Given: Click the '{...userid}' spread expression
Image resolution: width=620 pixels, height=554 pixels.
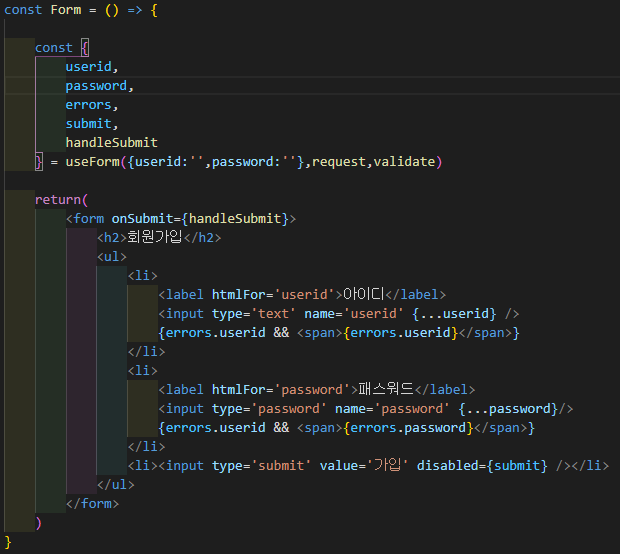Looking at the screenshot, I should [454, 314].
